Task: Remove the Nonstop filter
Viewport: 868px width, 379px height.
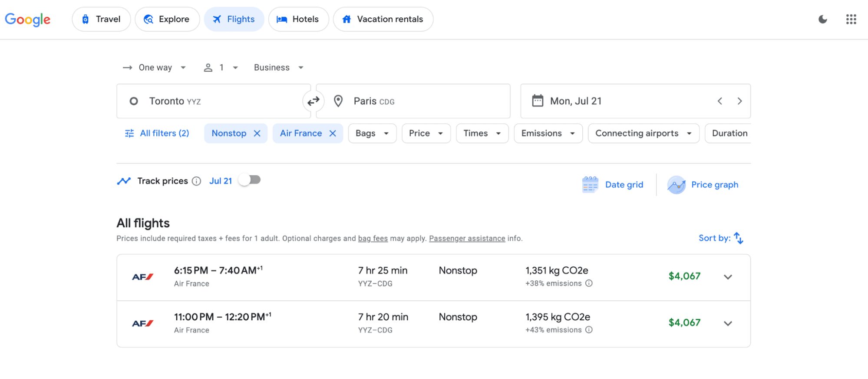Action: click(x=257, y=133)
